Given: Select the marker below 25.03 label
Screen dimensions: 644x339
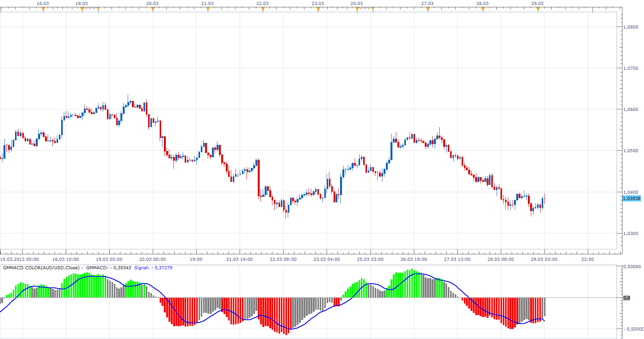Looking at the screenshot, I should click(x=357, y=9).
